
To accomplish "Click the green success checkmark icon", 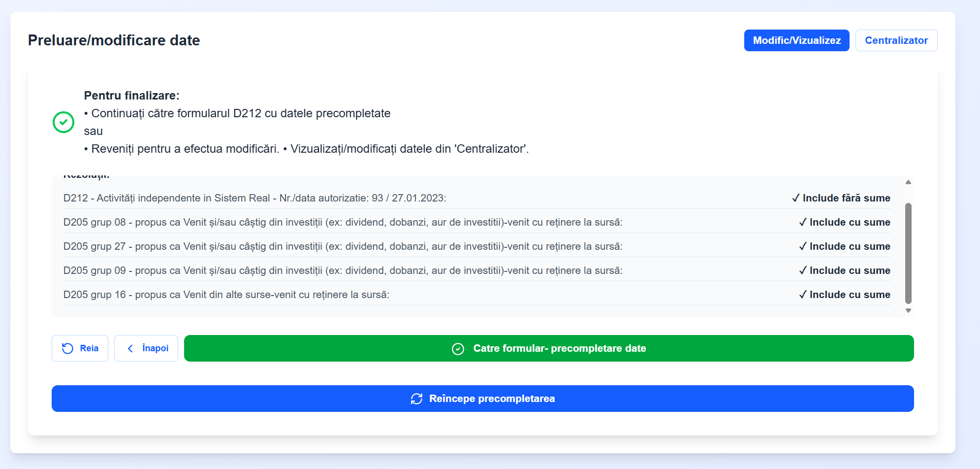I will coord(63,122).
